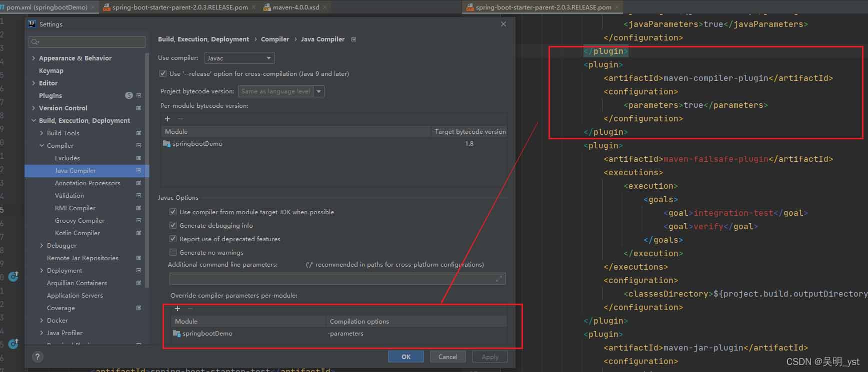The height and width of the screenshot is (372, 868).
Task: Click the expand icon of additional command line field
Action: pyautogui.click(x=498, y=279)
